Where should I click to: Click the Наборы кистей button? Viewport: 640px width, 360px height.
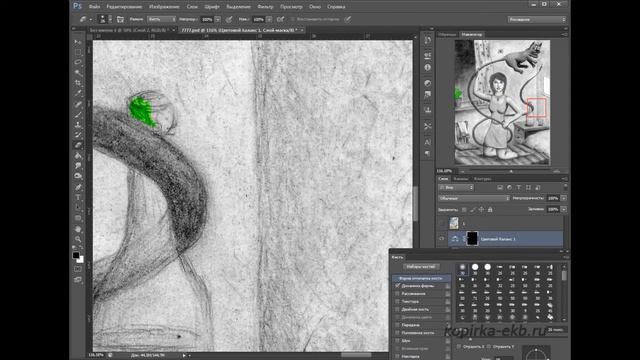[421, 267]
